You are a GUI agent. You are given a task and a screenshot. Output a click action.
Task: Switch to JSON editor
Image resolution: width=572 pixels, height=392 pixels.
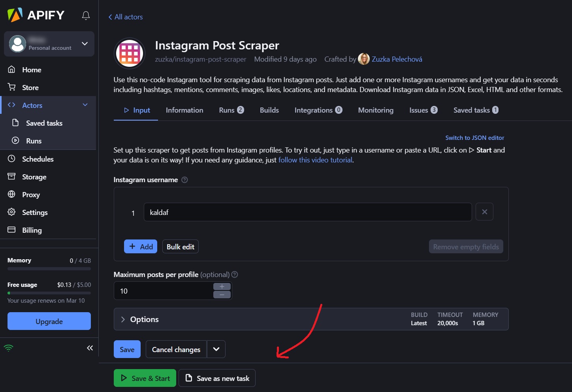pos(474,138)
